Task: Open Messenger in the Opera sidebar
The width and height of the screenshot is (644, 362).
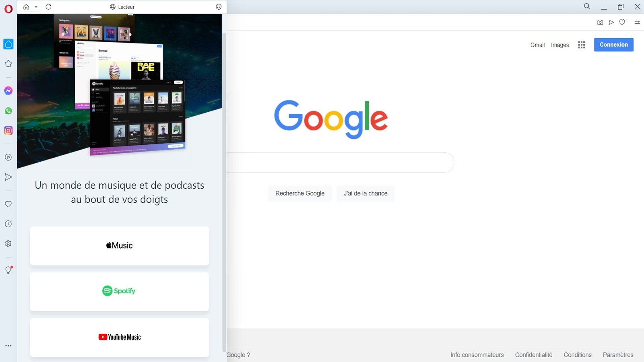Action: [8, 91]
